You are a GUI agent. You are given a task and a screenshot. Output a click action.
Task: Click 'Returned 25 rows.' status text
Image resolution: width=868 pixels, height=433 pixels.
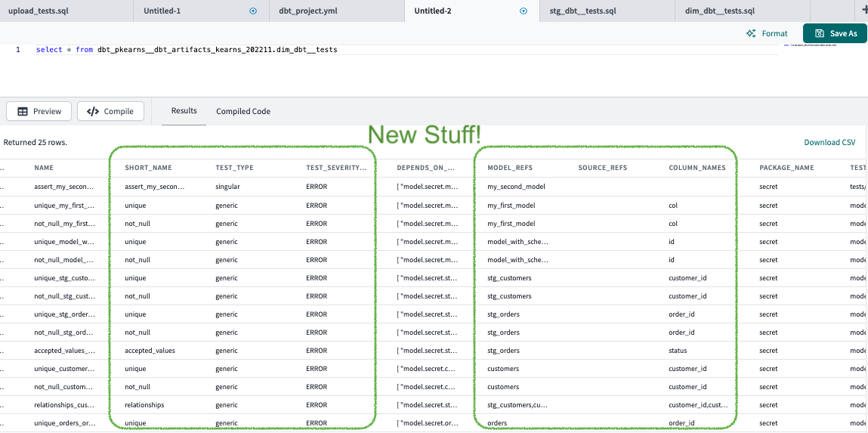(x=35, y=142)
